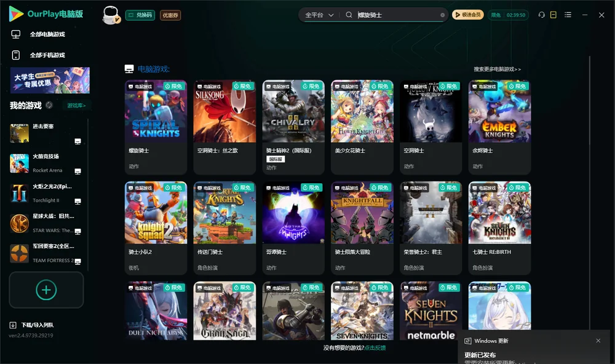The image size is (615, 364).
Task: Click the 下载/导入列队 download icon
Action: point(13,325)
